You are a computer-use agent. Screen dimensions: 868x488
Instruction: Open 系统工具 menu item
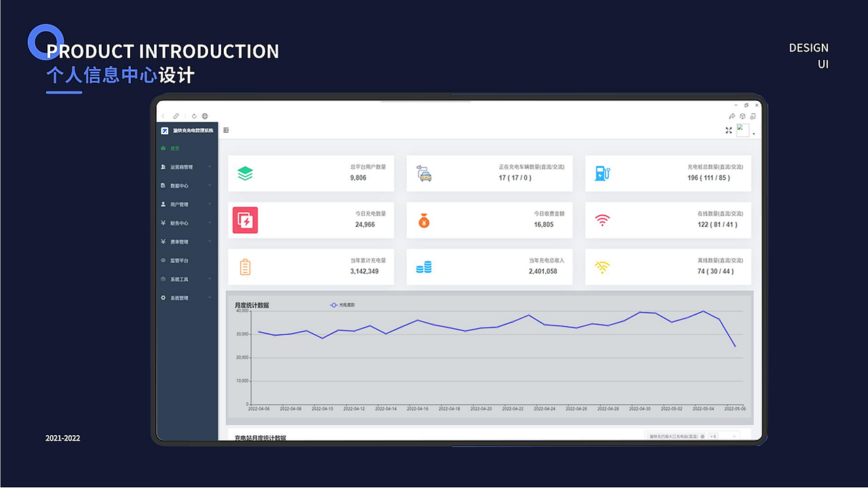pyautogui.click(x=187, y=279)
